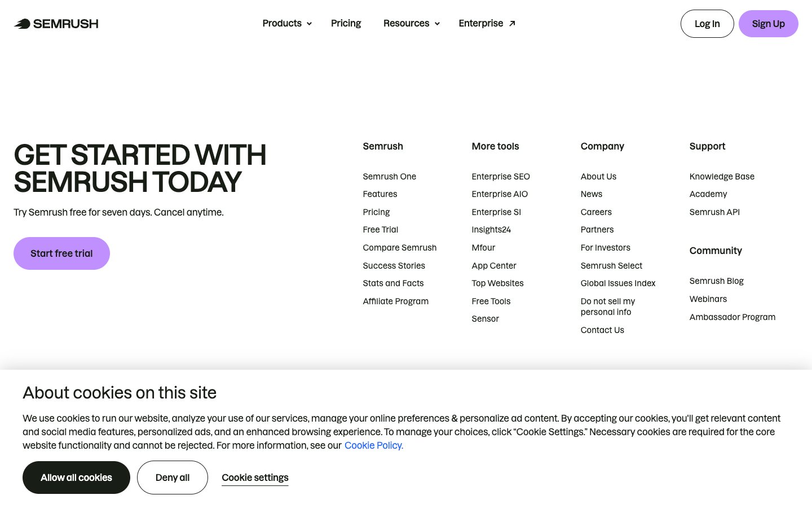Viewport: 812px width, 508px height.
Task: Go to the Affiliate Program page
Action: (395, 301)
